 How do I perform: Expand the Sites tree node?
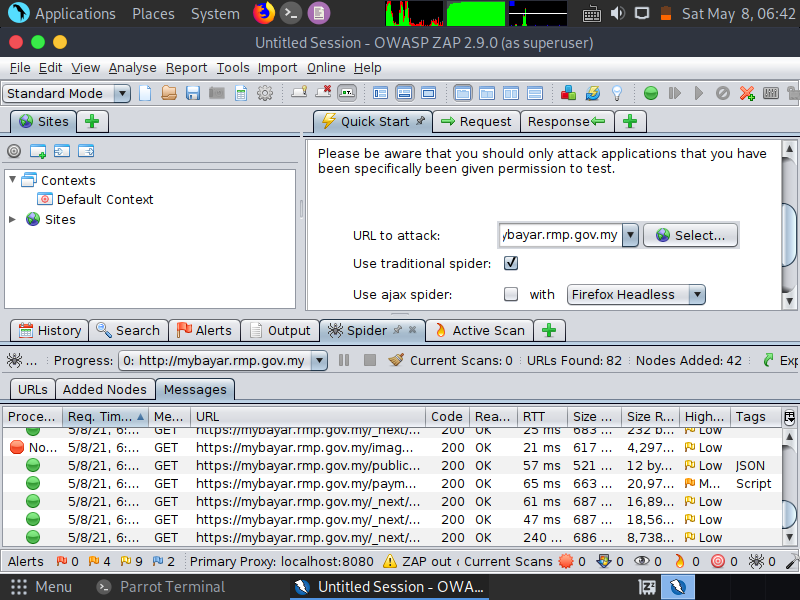tap(13, 219)
